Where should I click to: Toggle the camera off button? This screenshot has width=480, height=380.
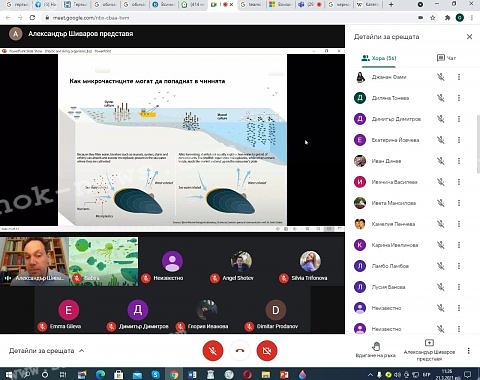267,350
